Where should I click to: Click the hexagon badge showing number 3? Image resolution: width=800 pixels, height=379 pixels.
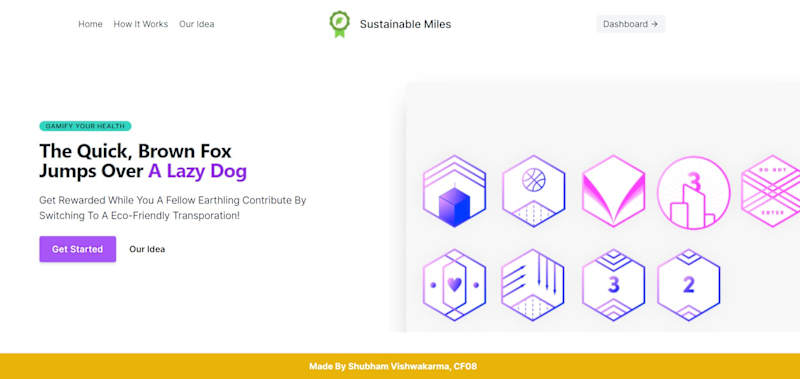pyautogui.click(x=613, y=285)
